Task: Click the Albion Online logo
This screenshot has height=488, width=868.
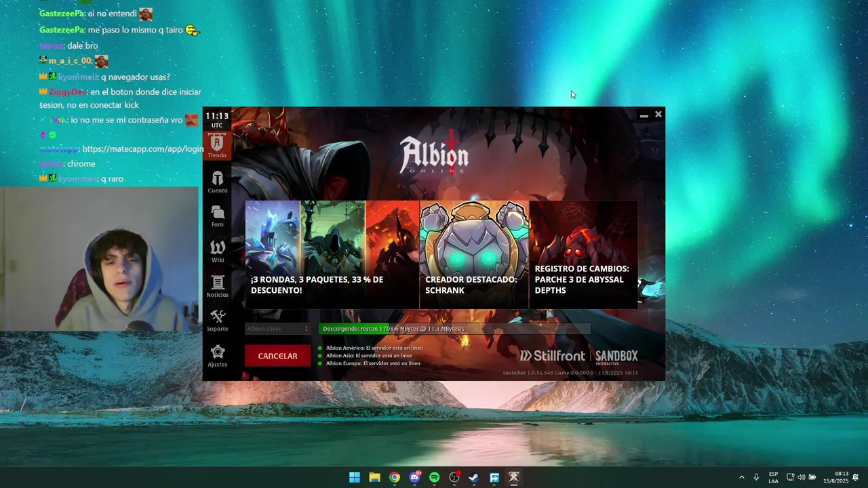Action: 434,154
